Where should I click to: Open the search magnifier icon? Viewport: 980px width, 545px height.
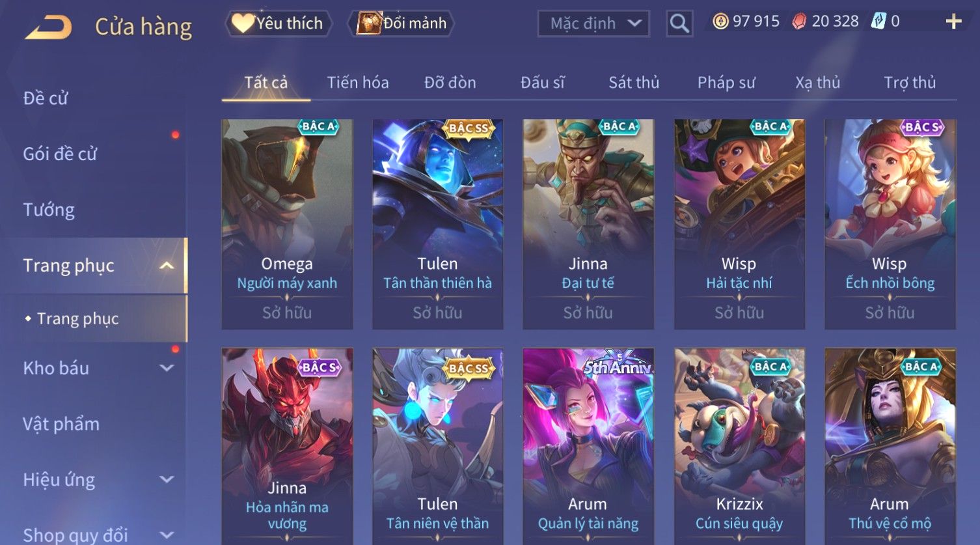coord(679,23)
